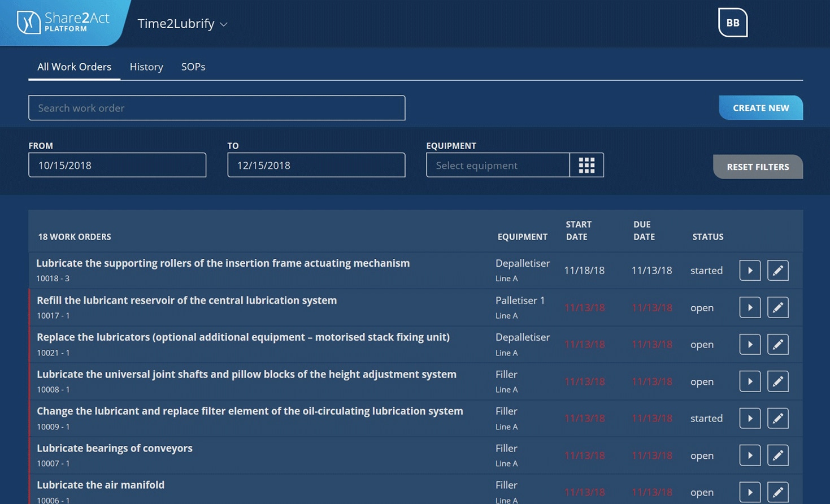Image resolution: width=830 pixels, height=504 pixels.
Task: Open 'Lubricate the air manifold' title
Action: click(101, 485)
